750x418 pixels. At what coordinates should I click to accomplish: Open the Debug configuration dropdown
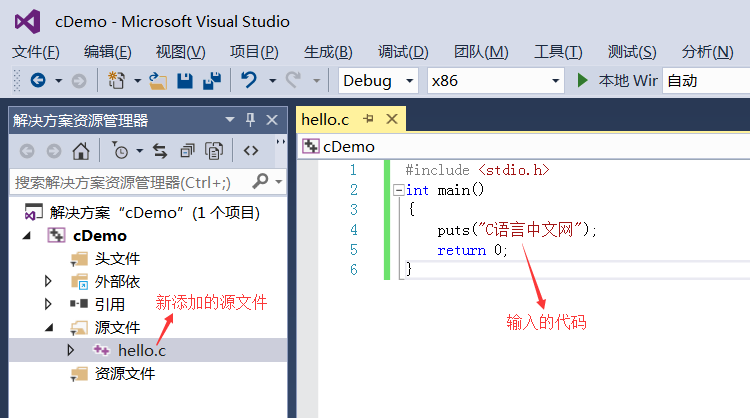click(379, 81)
